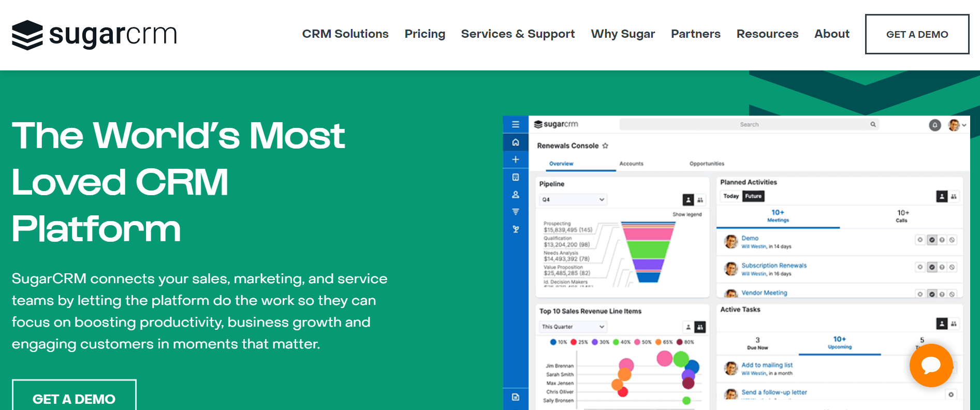This screenshot has width=980, height=410.
Task: Switch Top 10 Sales to team view
Action: point(700,327)
